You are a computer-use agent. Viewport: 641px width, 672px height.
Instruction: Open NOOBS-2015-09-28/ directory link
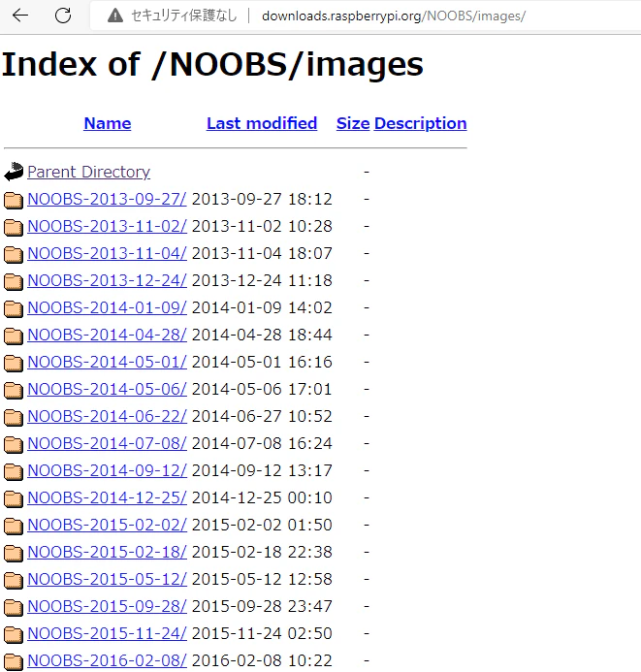click(107, 606)
